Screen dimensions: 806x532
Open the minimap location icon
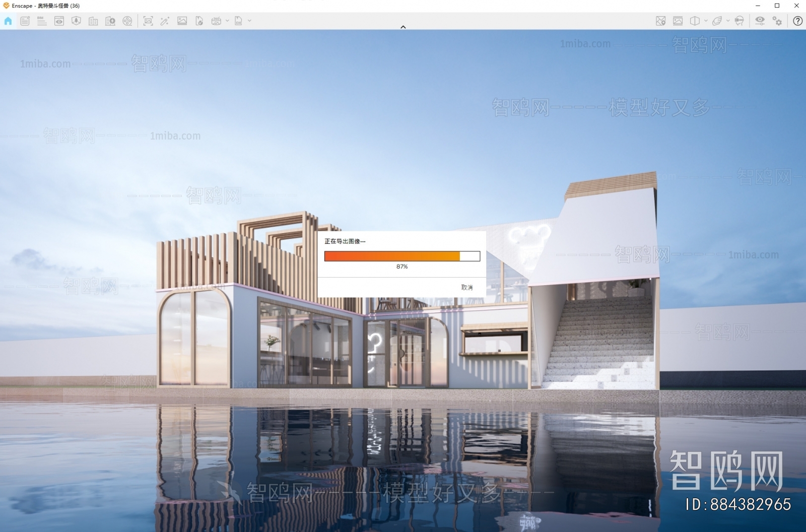[x=661, y=21]
